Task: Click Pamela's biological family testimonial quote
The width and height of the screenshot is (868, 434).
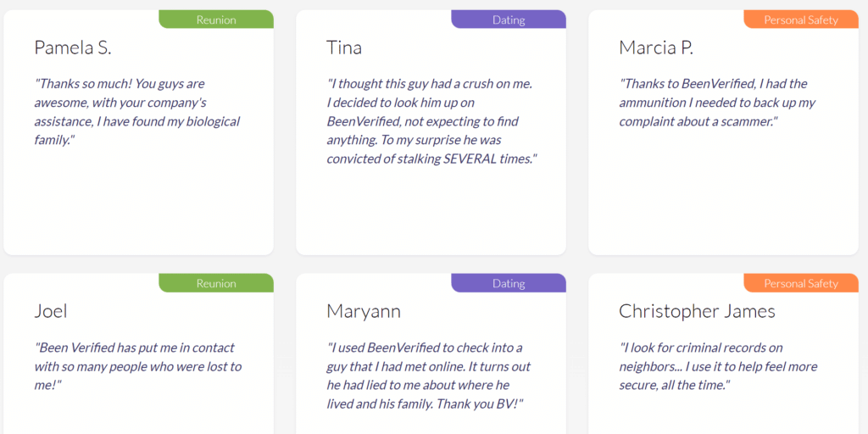Action: tap(137, 112)
